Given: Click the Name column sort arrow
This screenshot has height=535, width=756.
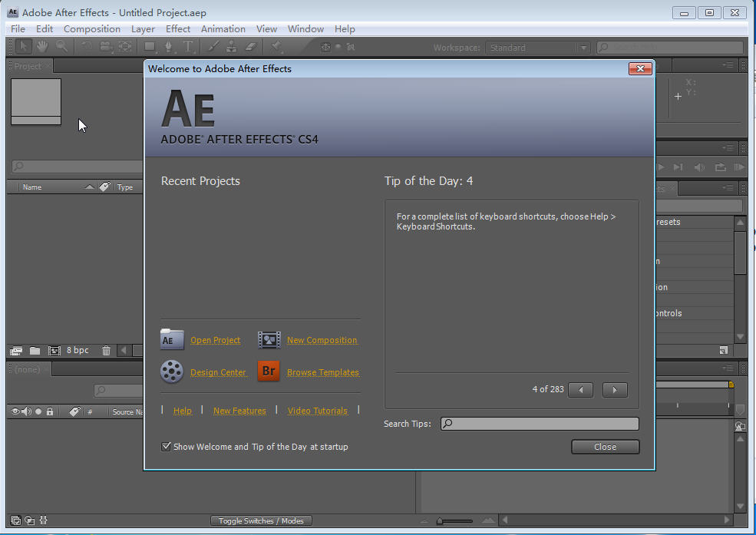Looking at the screenshot, I should click(x=89, y=187).
